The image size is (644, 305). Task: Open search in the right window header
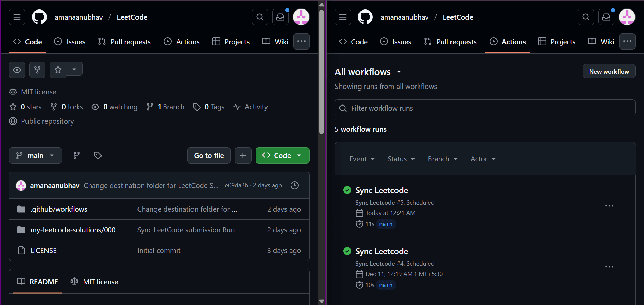point(586,17)
